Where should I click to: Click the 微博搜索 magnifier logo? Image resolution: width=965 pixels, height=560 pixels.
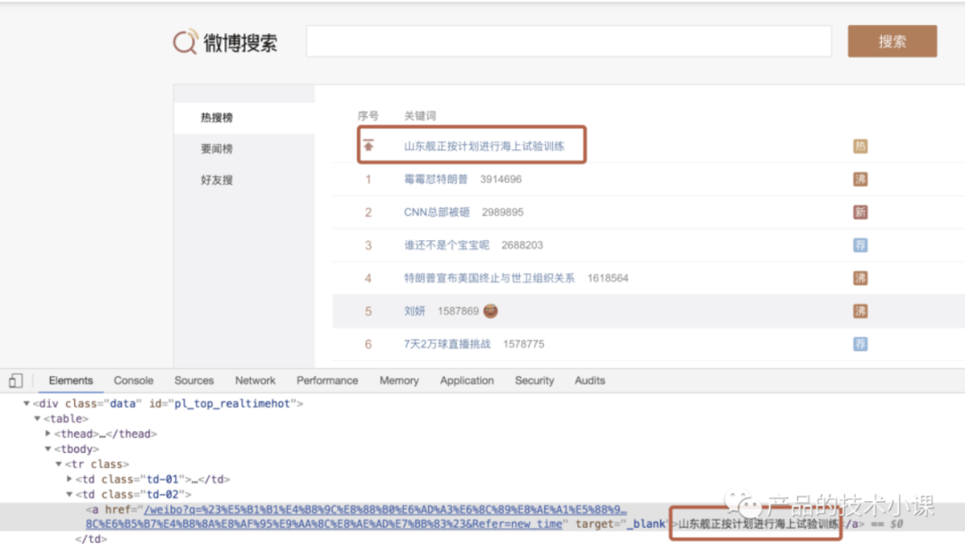(185, 41)
